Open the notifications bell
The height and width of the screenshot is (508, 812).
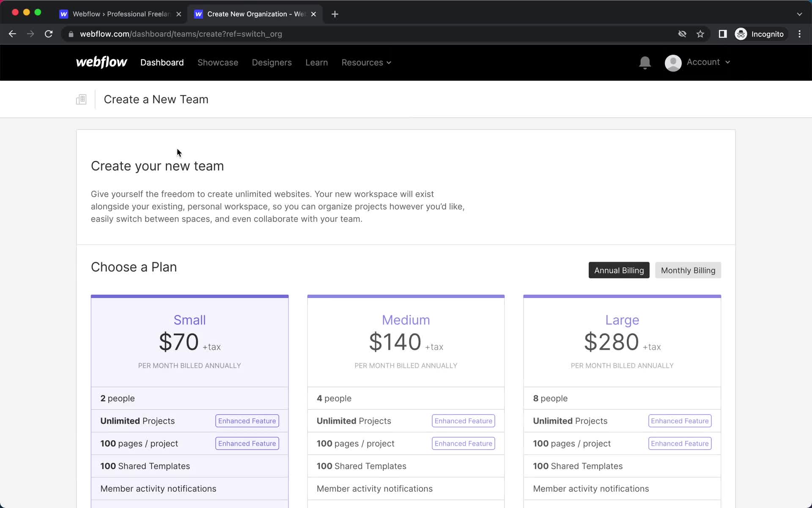pyautogui.click(x=645, y=63)
